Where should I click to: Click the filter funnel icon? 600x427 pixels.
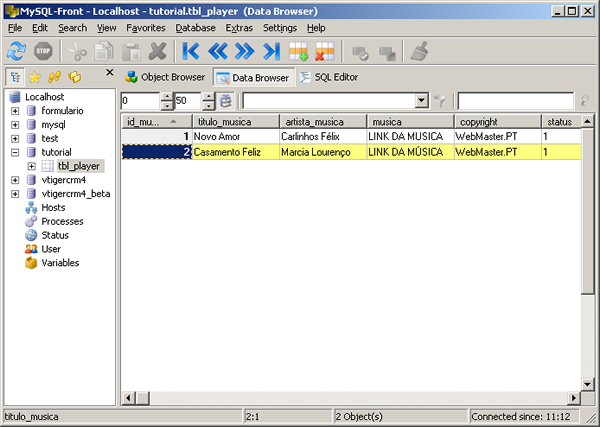pos(440,101)
